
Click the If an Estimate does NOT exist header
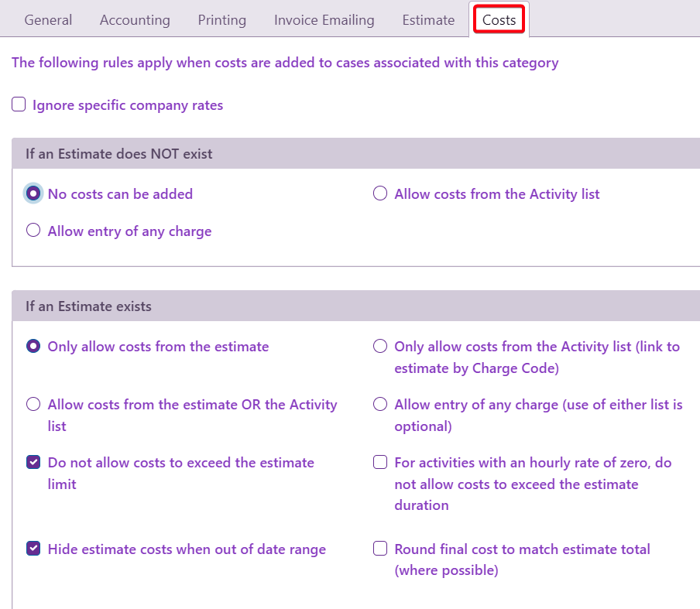point(119,154)
